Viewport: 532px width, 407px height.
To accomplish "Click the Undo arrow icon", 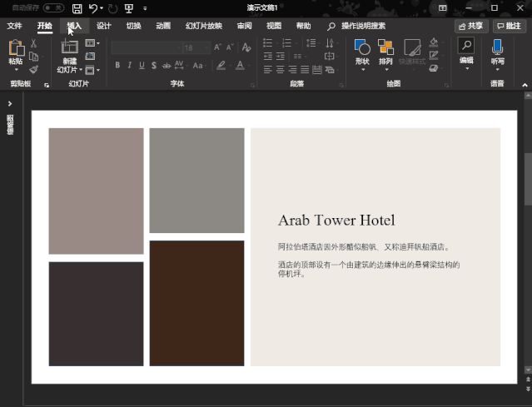I will pyautogui.click(x=93, y=8).
